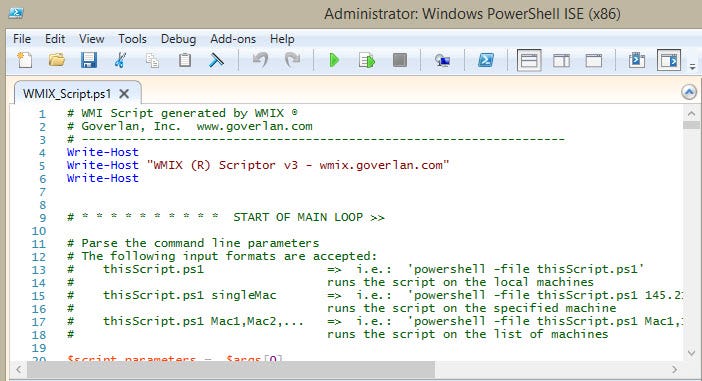This screenshot has height=381, width=702.
Task: Undo the last edit
Action: [260, 60]
